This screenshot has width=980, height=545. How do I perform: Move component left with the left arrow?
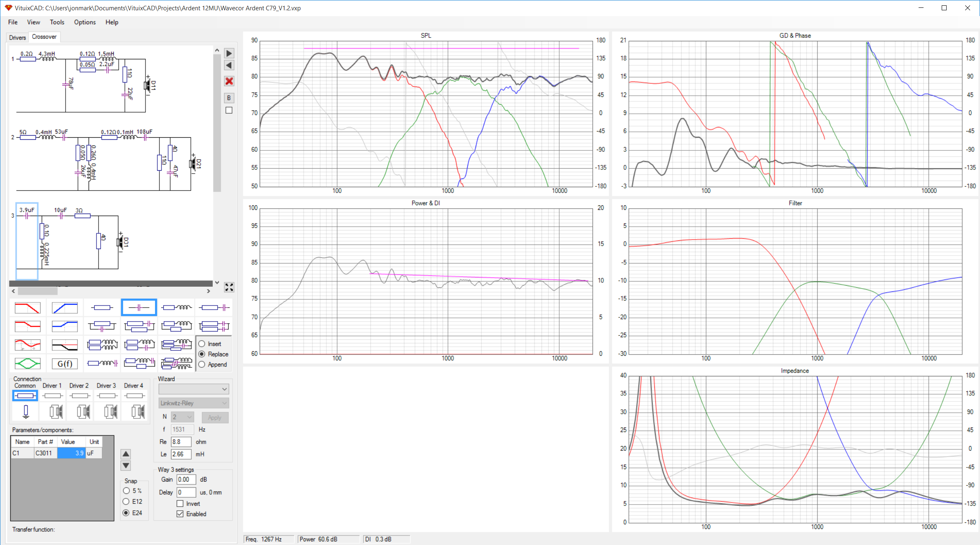229,65
